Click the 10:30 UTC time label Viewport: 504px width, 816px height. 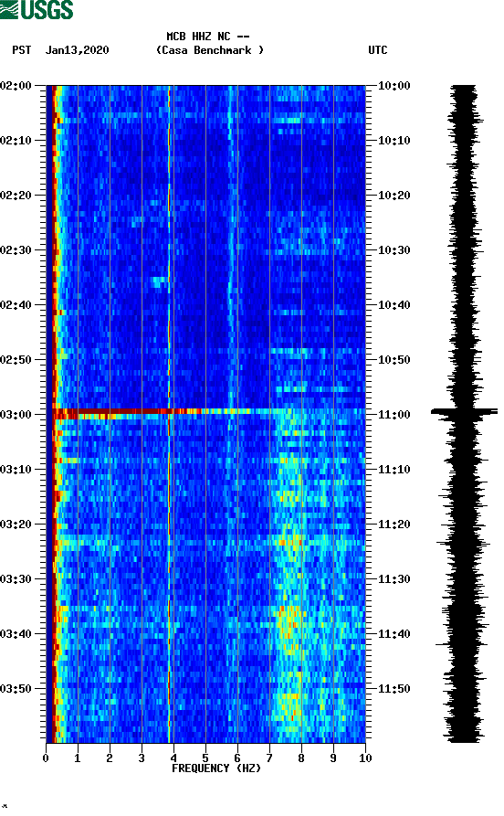(394, 250)
